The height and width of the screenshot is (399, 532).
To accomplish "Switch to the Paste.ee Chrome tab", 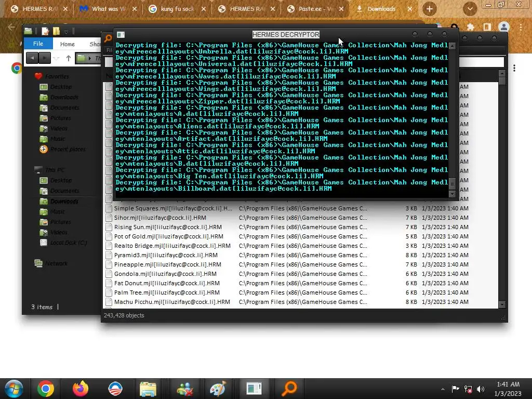I will tap(314, 9).
